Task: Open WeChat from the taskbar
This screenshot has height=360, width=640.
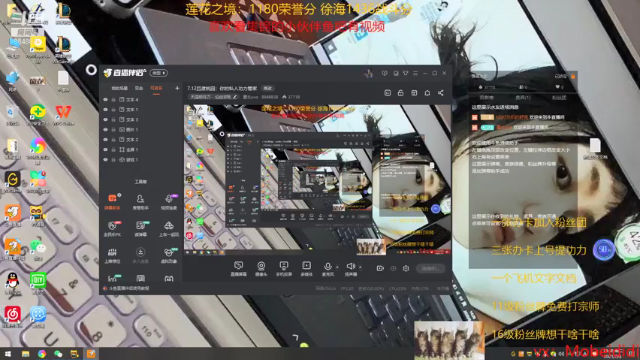Action: click(x=58, y=354)
